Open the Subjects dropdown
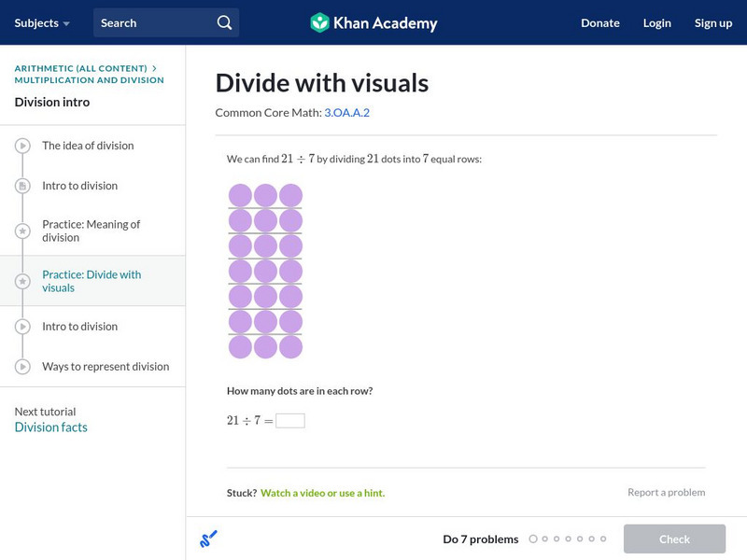 click(x=40, y=21)
